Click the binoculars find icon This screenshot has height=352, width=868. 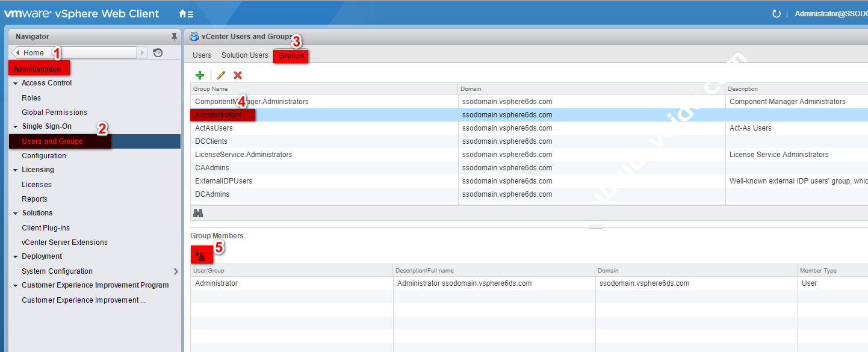tap(198, 213)
